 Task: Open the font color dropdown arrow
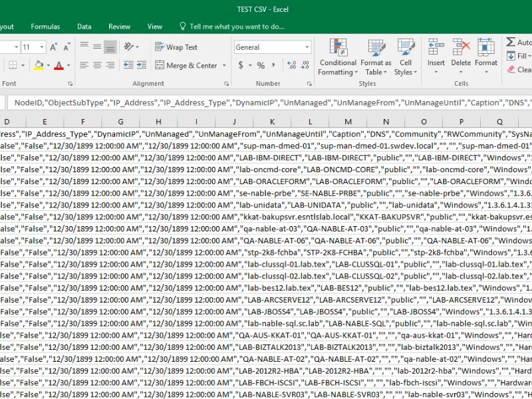68,65
